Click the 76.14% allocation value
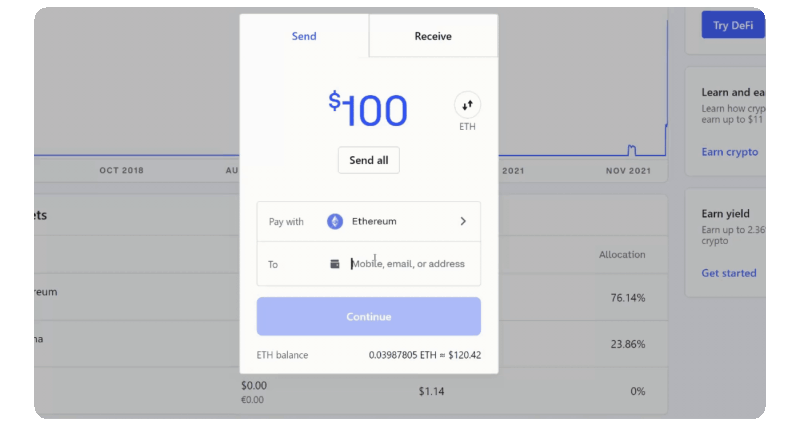Viewport: 800px width, 427px height. point(628,297)
